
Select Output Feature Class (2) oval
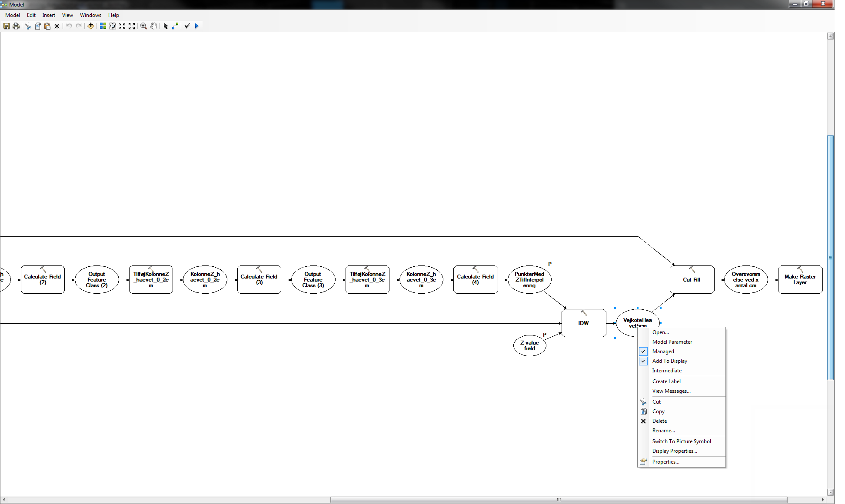(96, 280)
